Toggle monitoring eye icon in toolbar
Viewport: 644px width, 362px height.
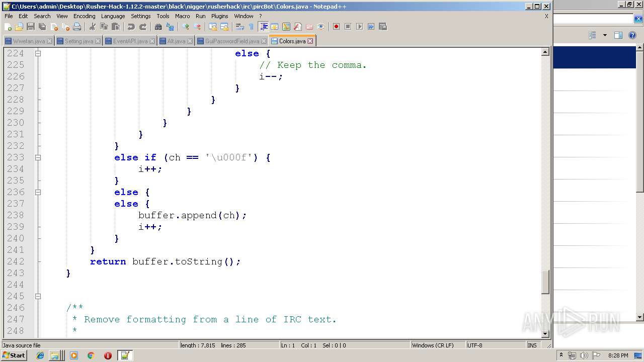(321, 27)
